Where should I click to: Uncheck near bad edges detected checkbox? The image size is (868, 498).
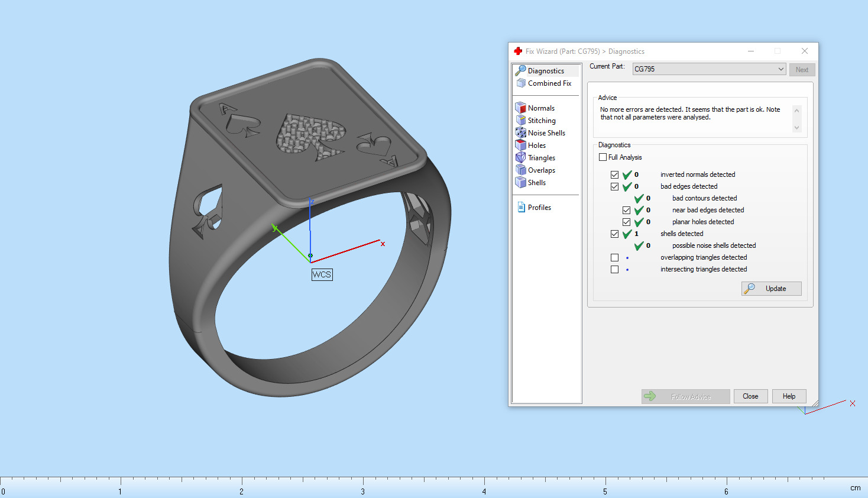[626, 210]
